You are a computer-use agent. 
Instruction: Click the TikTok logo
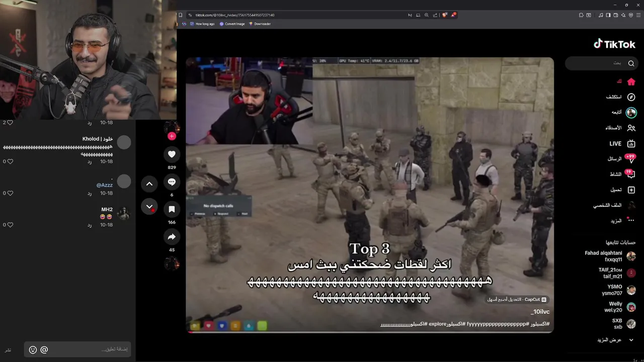pos(614,44)
